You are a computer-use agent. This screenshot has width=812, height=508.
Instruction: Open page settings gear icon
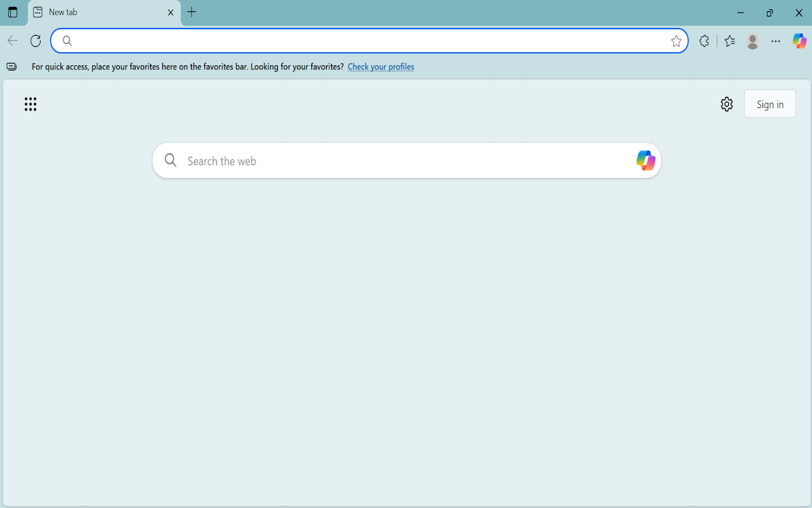(x=727, y=104)
